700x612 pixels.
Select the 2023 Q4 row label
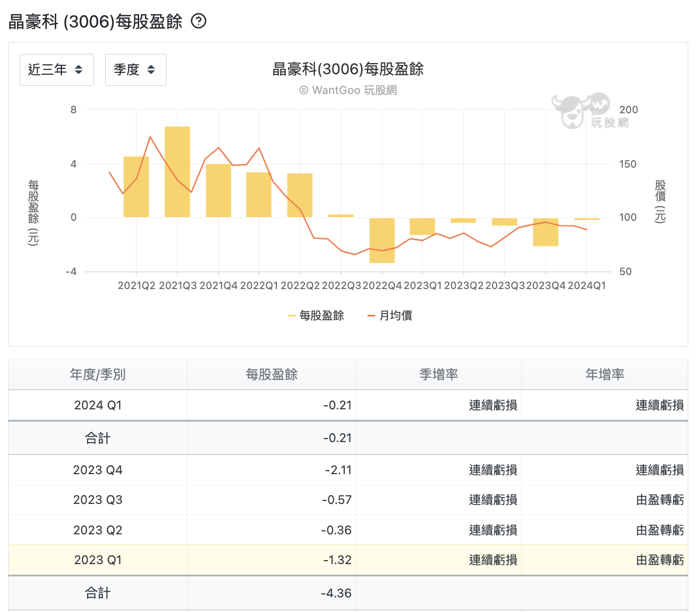(98, 470)
